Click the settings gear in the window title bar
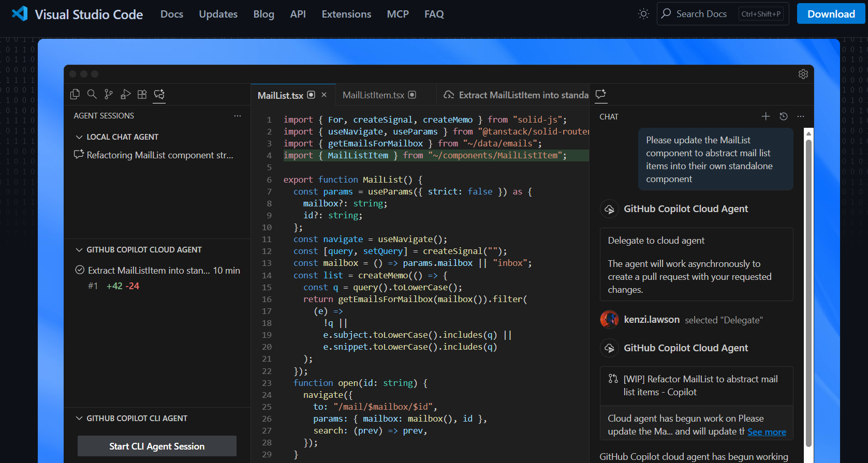The height and width of the screenshot is (463, 868). point(803,74)
